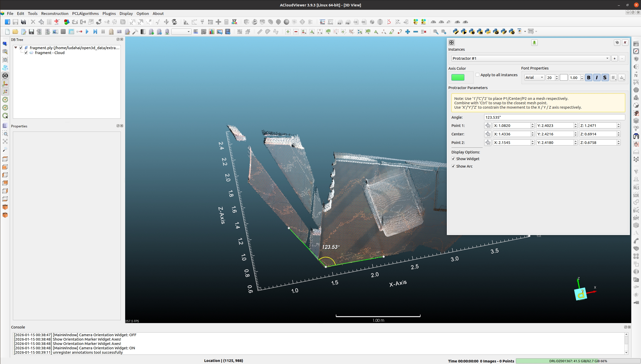Enable Apply to all instances
The height and width of the screenshot is (364, 641).
point(477,75)
